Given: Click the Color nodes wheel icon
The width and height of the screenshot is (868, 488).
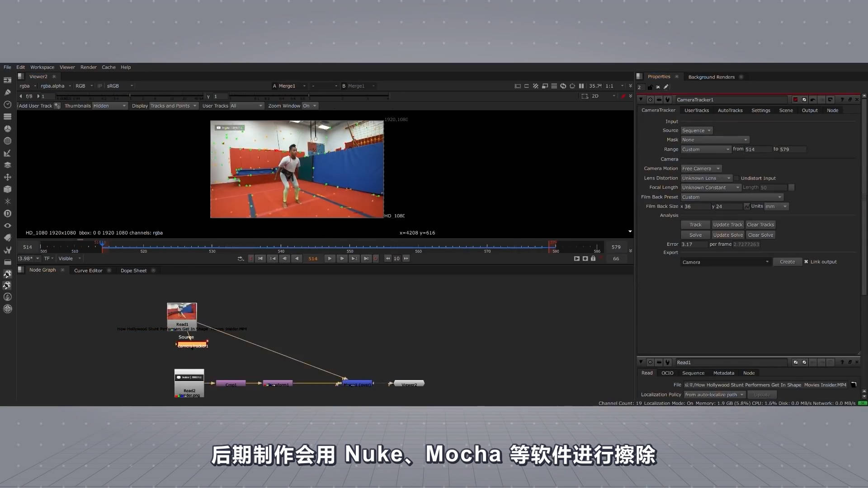Looking at the screenshot, I should 7,129.
